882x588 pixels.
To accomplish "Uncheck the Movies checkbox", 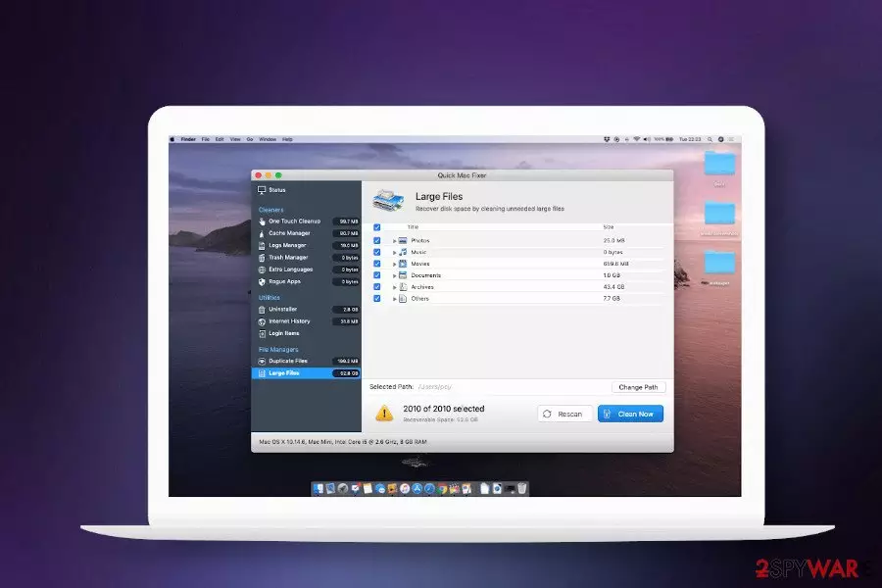I will (377, 264).
